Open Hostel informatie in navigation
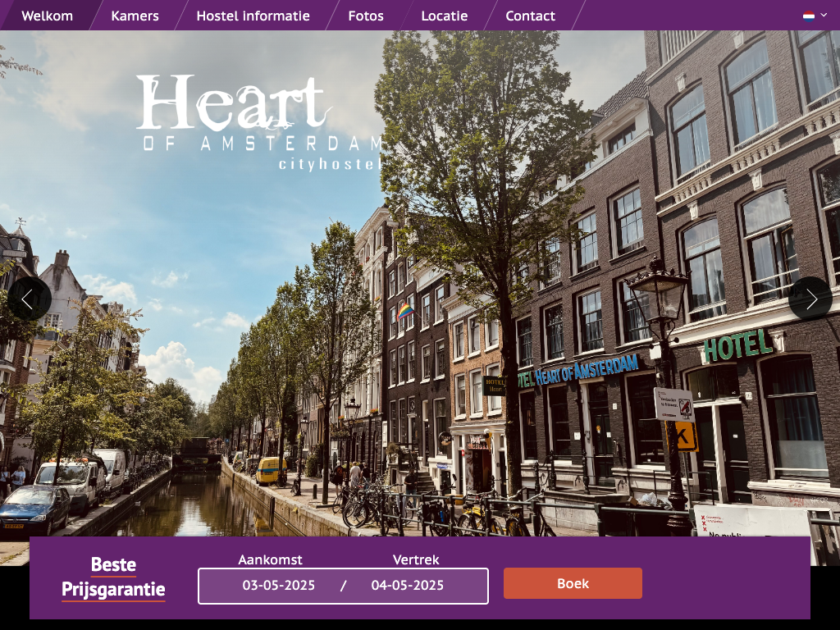The image size is (840, 630). 253,16
